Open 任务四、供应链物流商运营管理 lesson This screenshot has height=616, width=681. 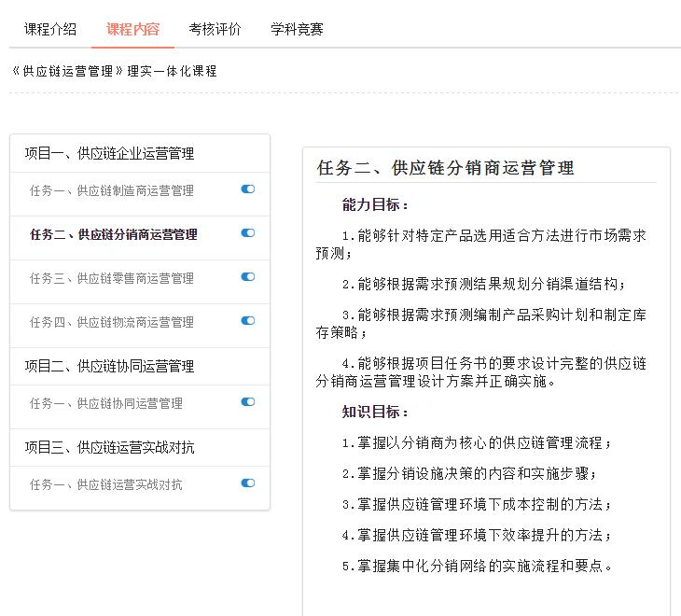click(112, 322)
